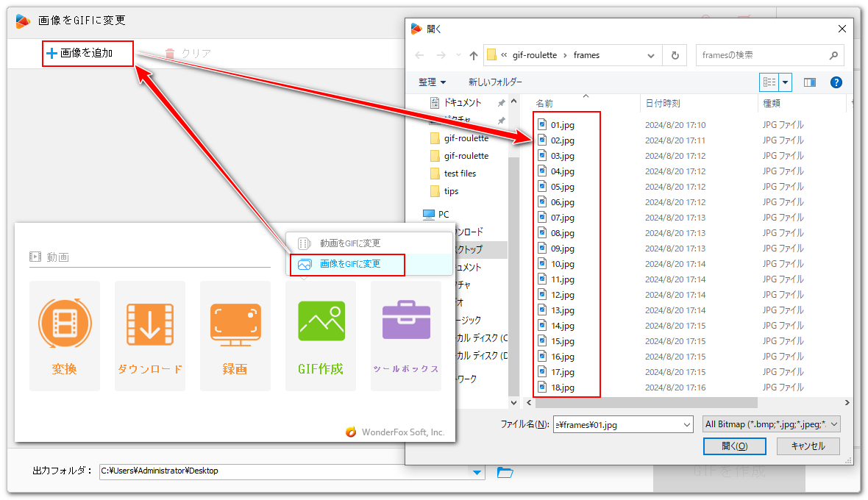Go up one folder level arrow
The height and width of the screenshot is (500, 868).
[473, 55]
